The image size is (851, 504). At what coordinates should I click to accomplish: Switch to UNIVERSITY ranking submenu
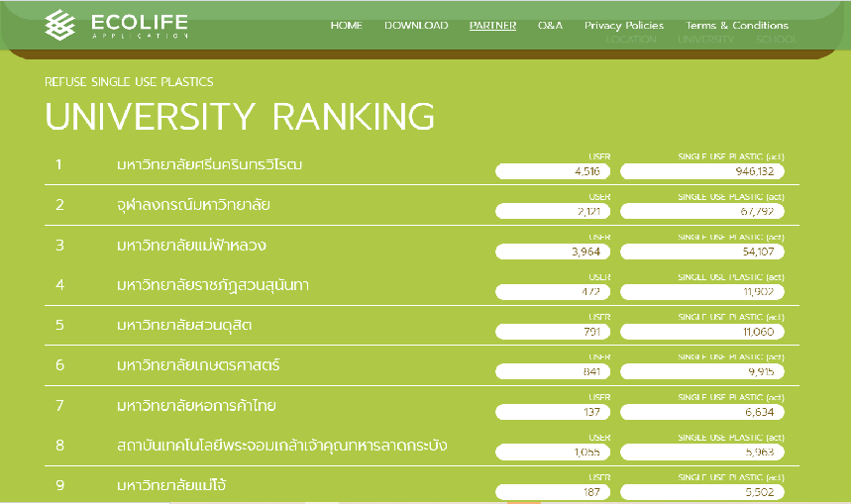click(x=706, y=40)
